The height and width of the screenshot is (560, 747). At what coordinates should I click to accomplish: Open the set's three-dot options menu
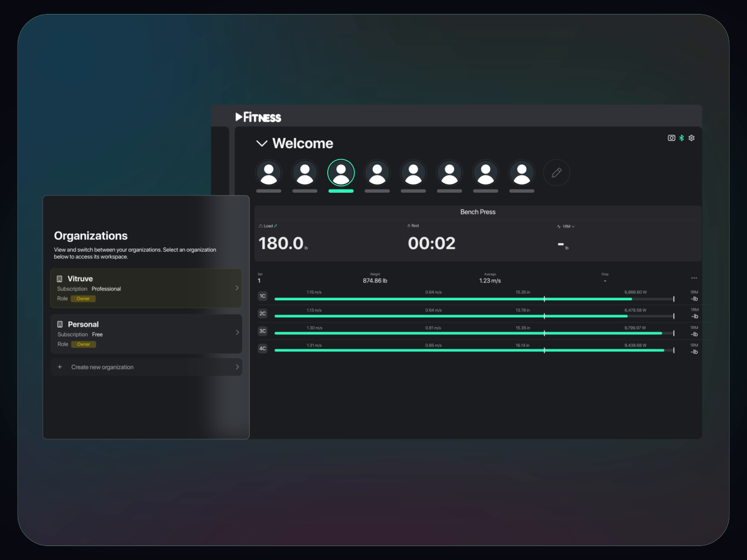694,278
